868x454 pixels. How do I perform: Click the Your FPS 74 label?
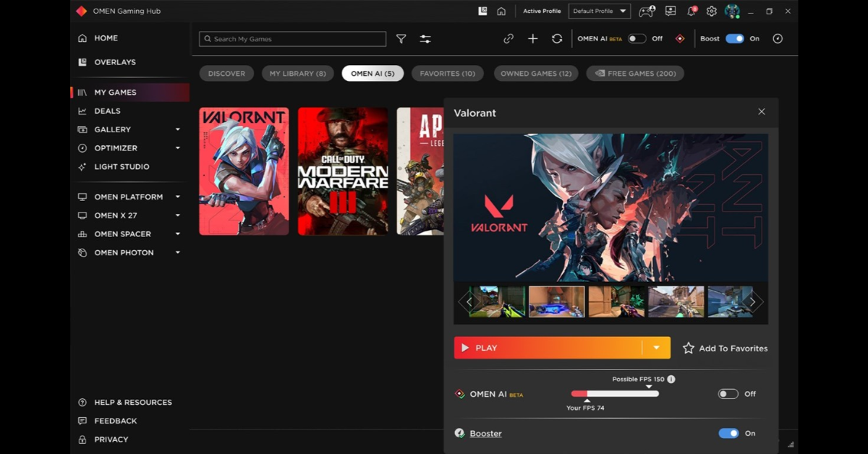tap(585, 408)
